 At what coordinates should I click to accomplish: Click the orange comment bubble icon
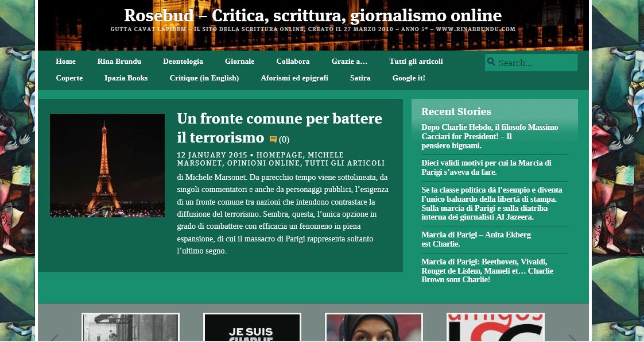point(273,139)
